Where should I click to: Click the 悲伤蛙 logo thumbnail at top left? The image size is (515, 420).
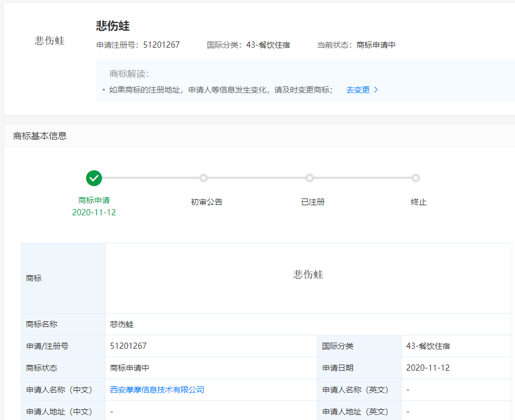tap(50, 41)
